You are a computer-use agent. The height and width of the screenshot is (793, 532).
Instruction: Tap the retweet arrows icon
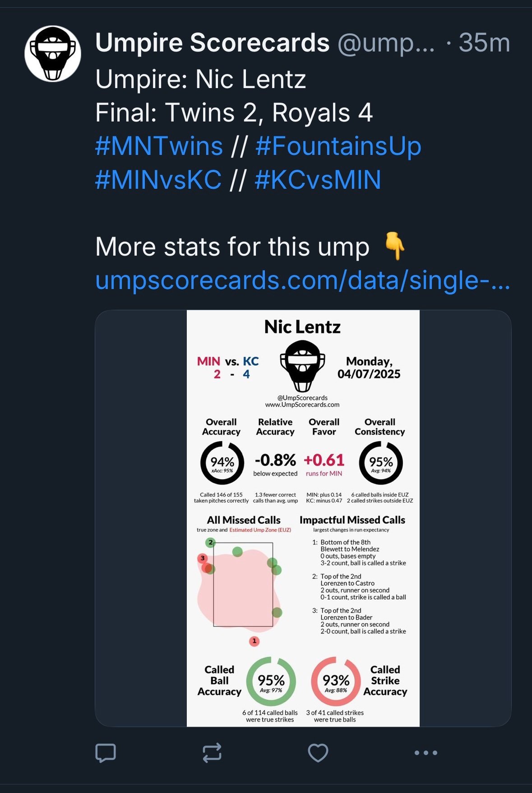pos(212,753)
